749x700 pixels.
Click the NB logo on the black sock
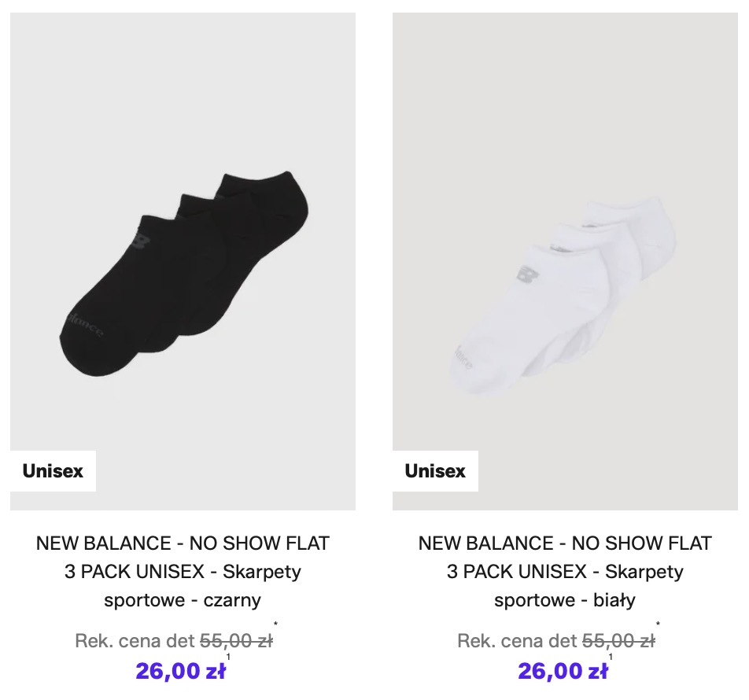pyautogui.click(x=141, y=238)
